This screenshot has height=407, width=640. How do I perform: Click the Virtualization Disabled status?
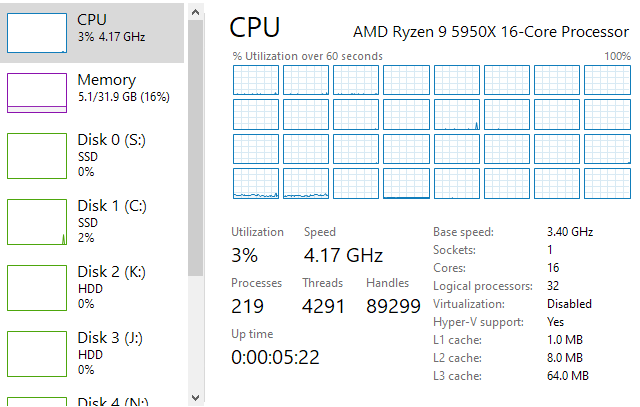569,303
